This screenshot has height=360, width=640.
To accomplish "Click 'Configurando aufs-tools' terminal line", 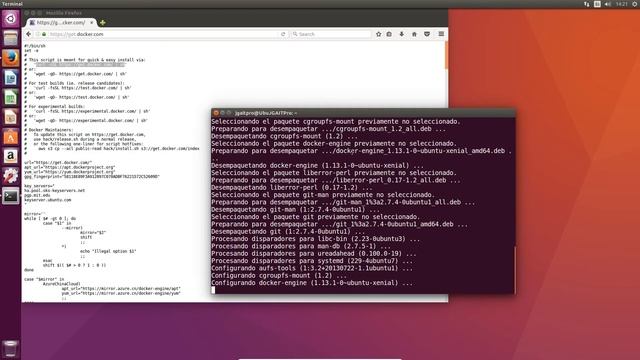I will point(312,268).
